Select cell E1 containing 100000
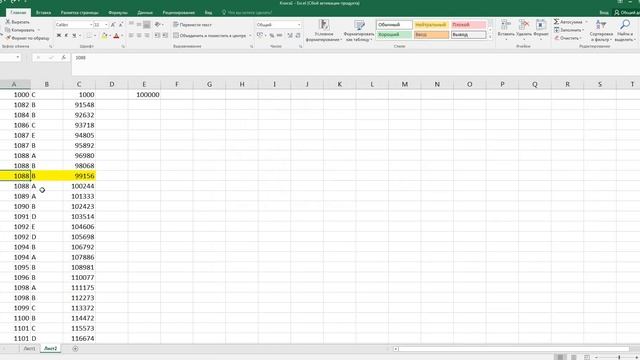The width and height of the screenshot is (640, 360). tap(144, 95)
